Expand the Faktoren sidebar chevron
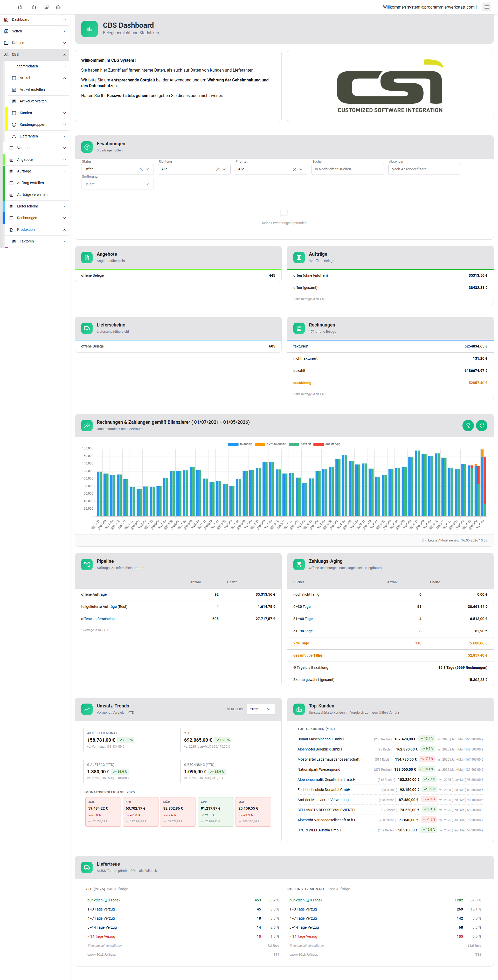 point(64,242)
